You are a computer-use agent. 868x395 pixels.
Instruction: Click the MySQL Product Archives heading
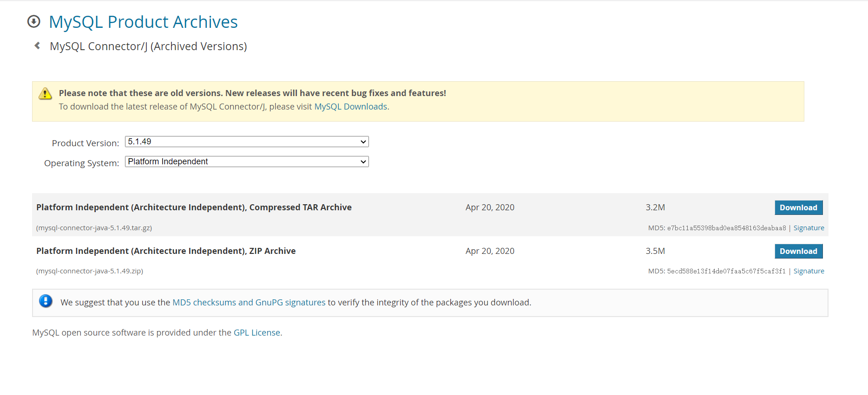143,22
